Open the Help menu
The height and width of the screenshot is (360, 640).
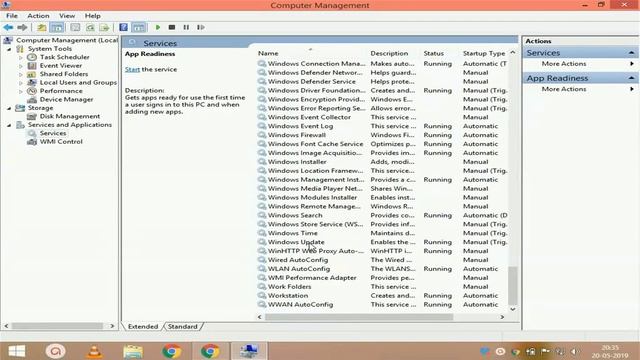point(93,16)
